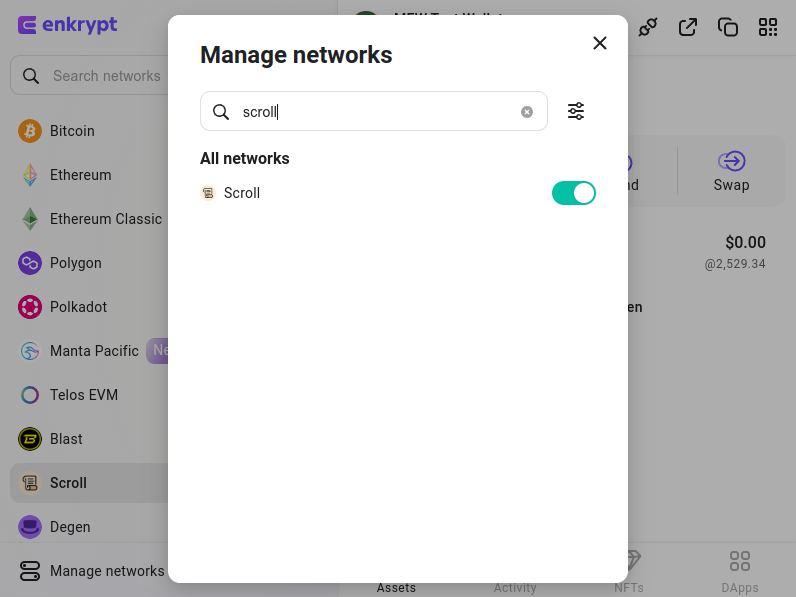Switch to the NFTs tab

(x=629, y=572)
